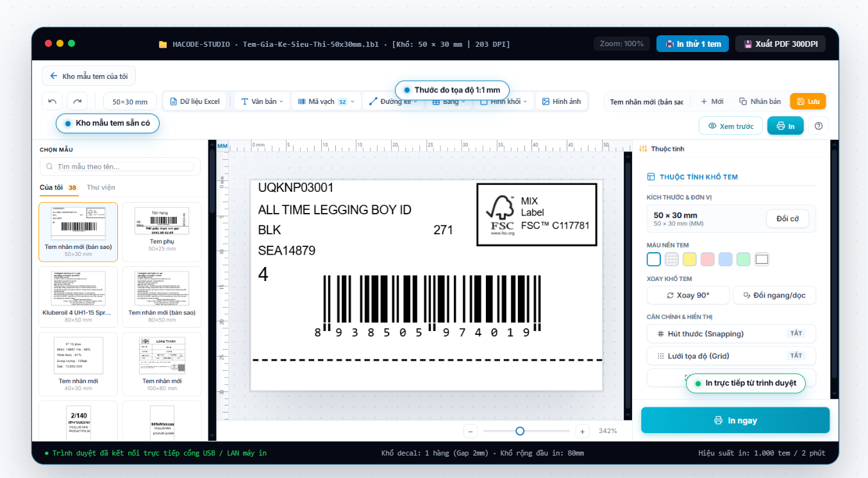The height and width of the screenshot is (478, 868).
Task: Click the Lưu save button
Action: point(808,101)
